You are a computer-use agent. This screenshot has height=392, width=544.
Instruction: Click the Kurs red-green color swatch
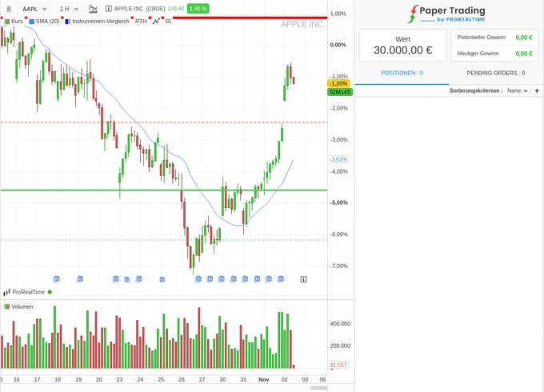[7, 21]
